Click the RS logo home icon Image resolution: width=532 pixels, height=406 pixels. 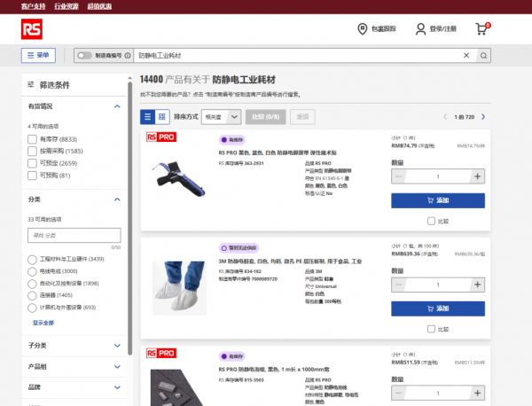click(32, 29)
